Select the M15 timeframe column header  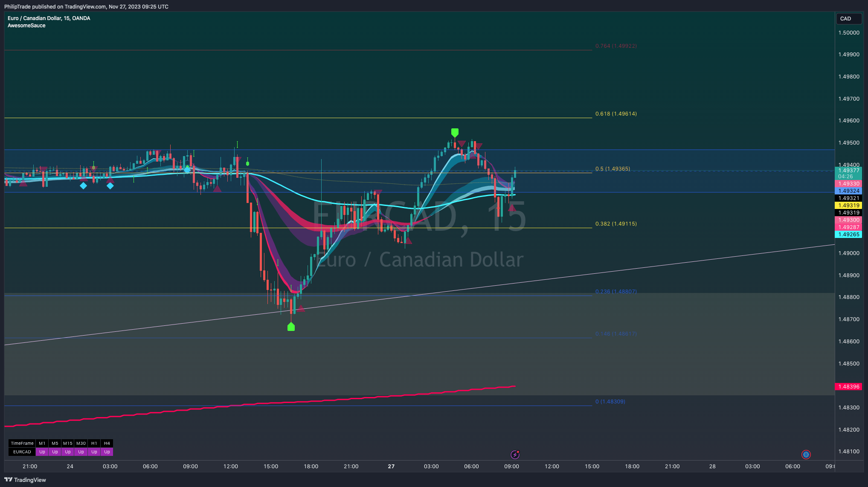(x=67, y=443)
